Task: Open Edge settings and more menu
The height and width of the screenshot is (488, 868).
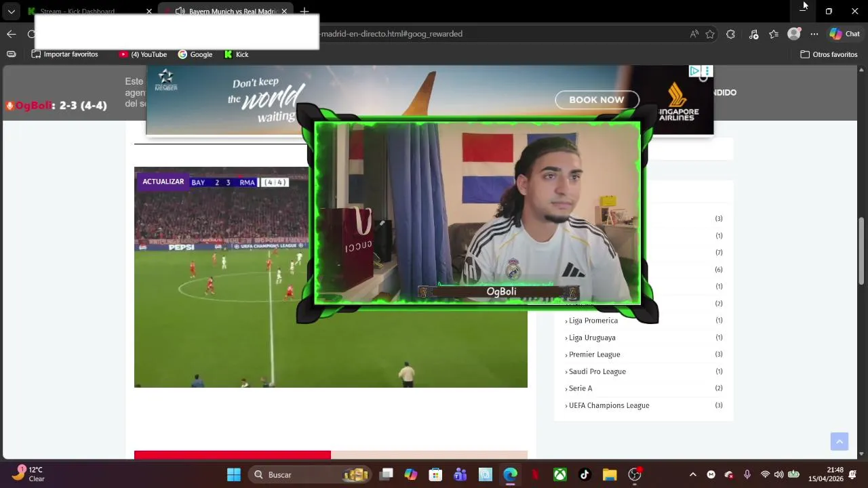Action: click(814, 34)
